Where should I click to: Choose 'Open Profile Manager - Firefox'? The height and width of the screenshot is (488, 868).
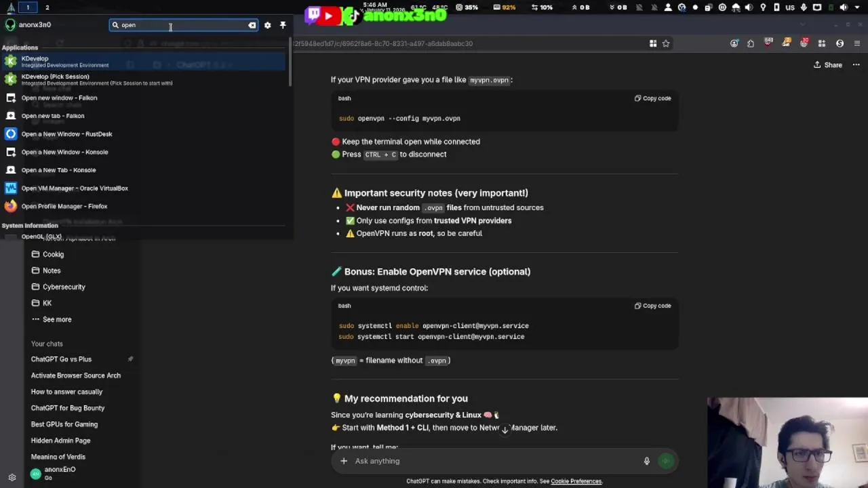coord(145,206)
